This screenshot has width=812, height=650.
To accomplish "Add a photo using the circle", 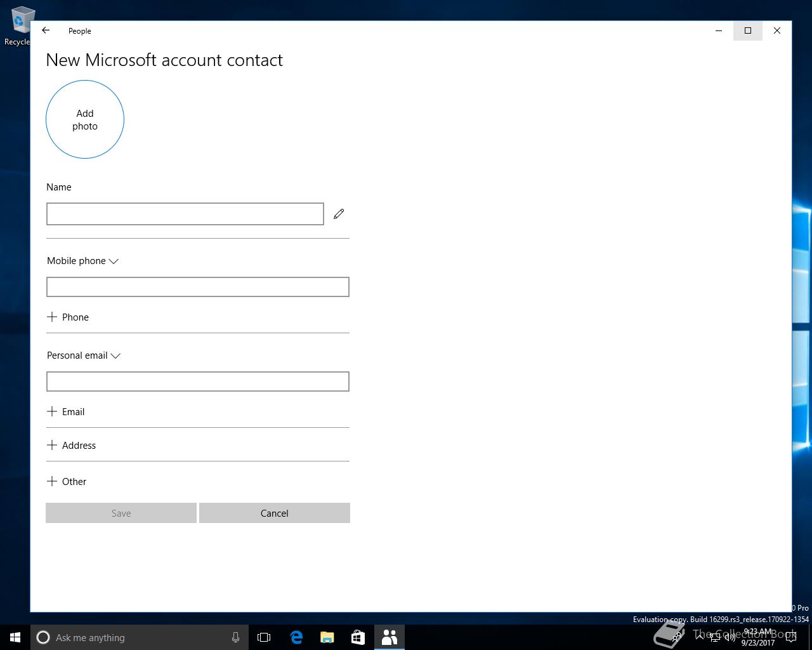I will click(x=85, y=119).
